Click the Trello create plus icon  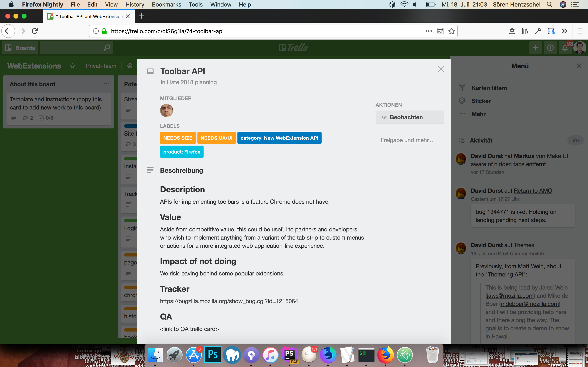click(536, 48)
